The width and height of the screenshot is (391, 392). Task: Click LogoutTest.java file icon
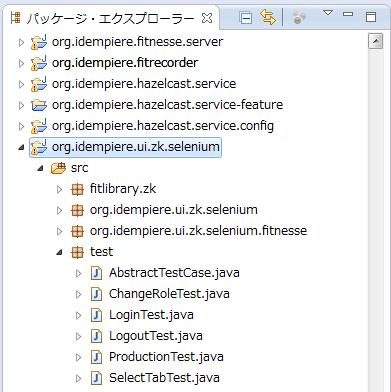click(x=96, y=336)
